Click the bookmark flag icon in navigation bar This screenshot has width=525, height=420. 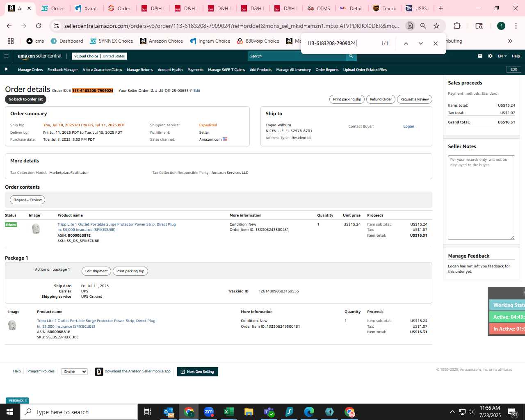tap(6, 69)
